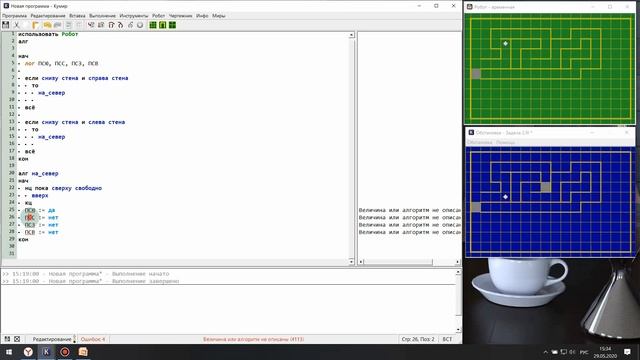Image resolution: width=640 pixels, height=360 pixels.
Task: Click the step-into execution toolbar icon
Action: (120, 25)
